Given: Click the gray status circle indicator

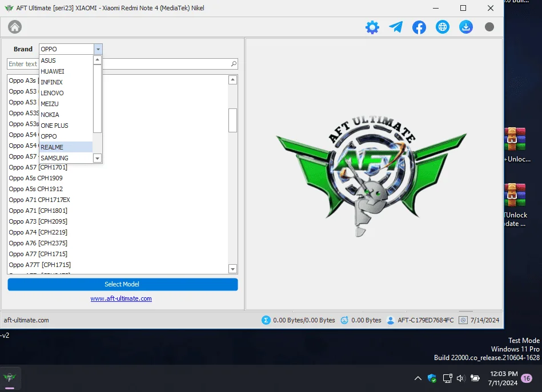Looking at the screenshot, I should (x=489, y=27).
